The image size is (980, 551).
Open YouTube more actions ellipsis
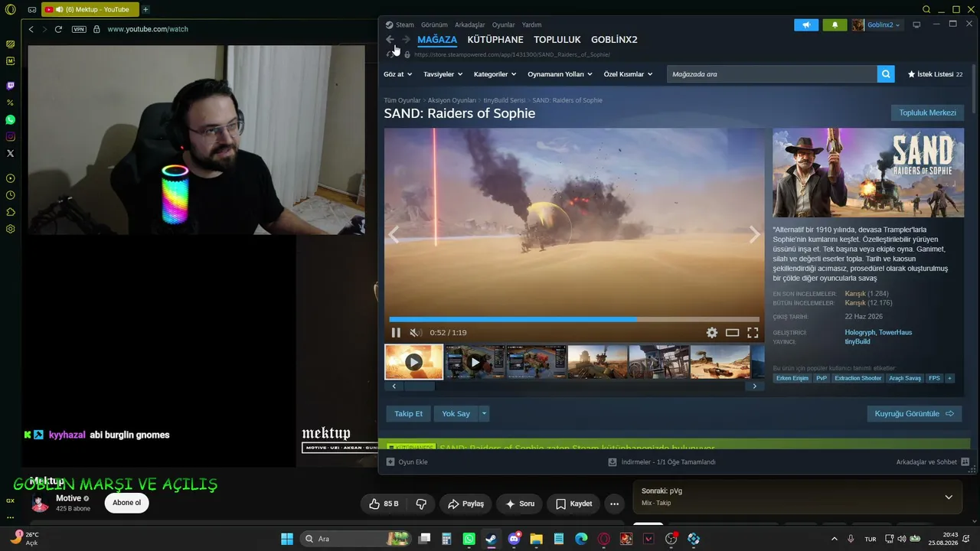coord(614,504)
